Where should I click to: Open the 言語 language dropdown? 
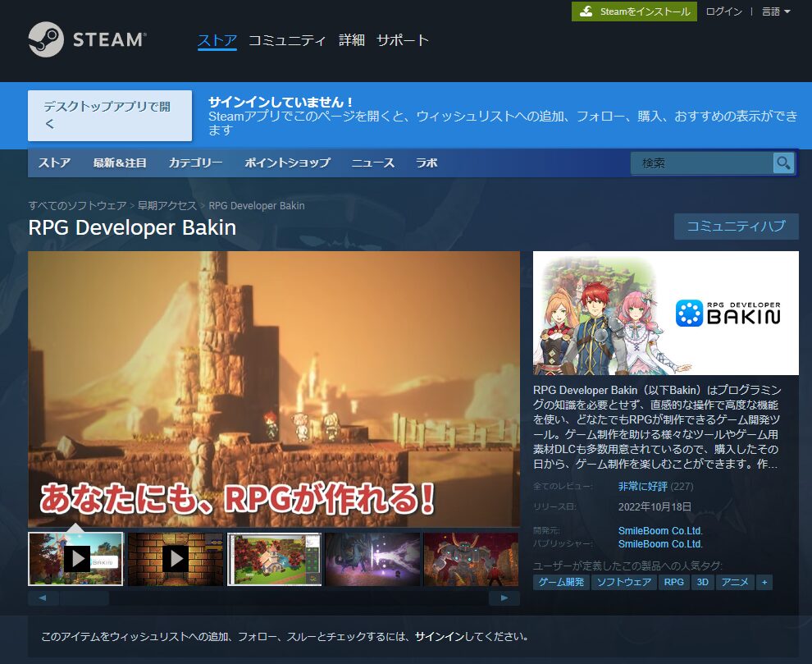tap(775, 11)
